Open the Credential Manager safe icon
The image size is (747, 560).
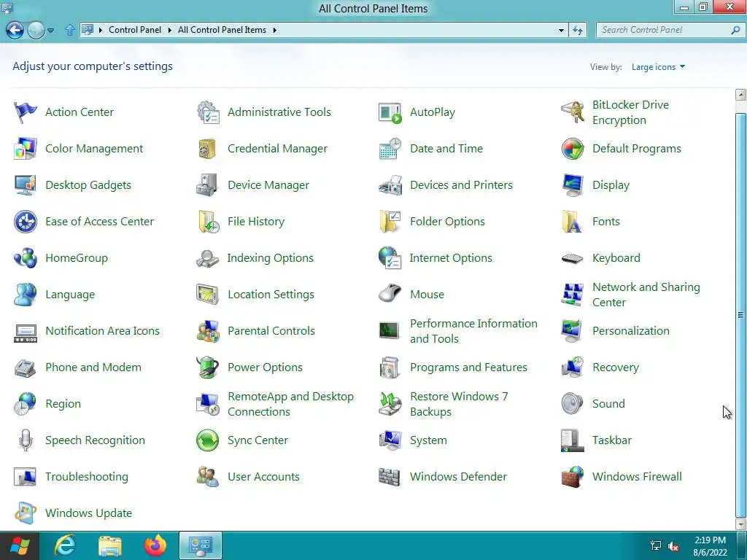click(x=208, y=149)
